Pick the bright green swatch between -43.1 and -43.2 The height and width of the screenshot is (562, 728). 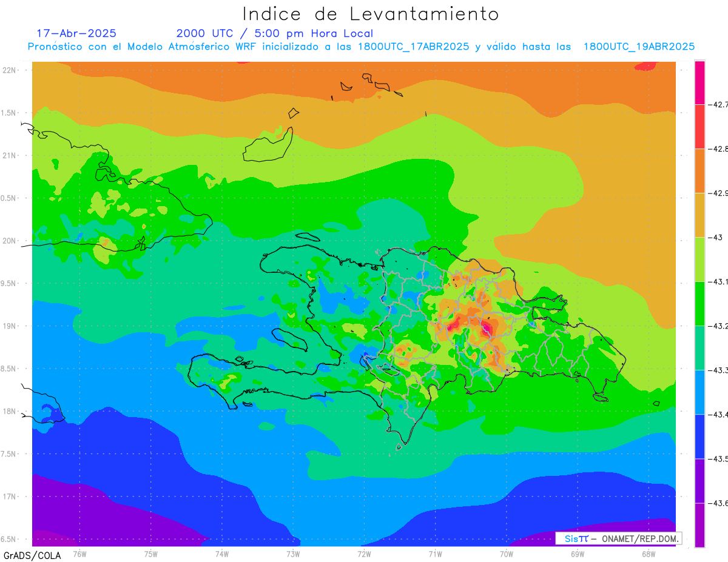coord(699,303)
